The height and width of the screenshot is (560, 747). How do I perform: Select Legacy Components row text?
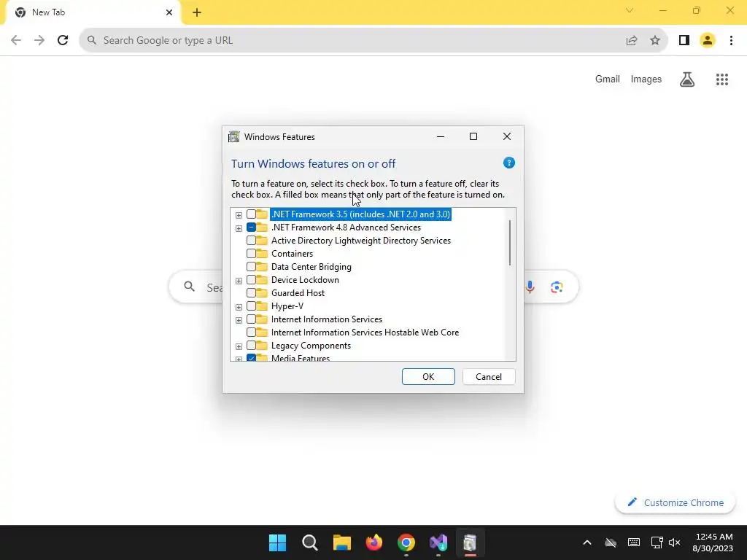pyautogui.click(x=311, y=345)
